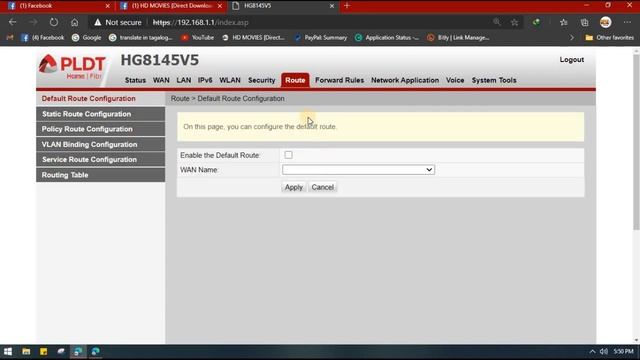Open the Windows Start menu
This screenshot has height=360, width=640.
coord(8,351)
